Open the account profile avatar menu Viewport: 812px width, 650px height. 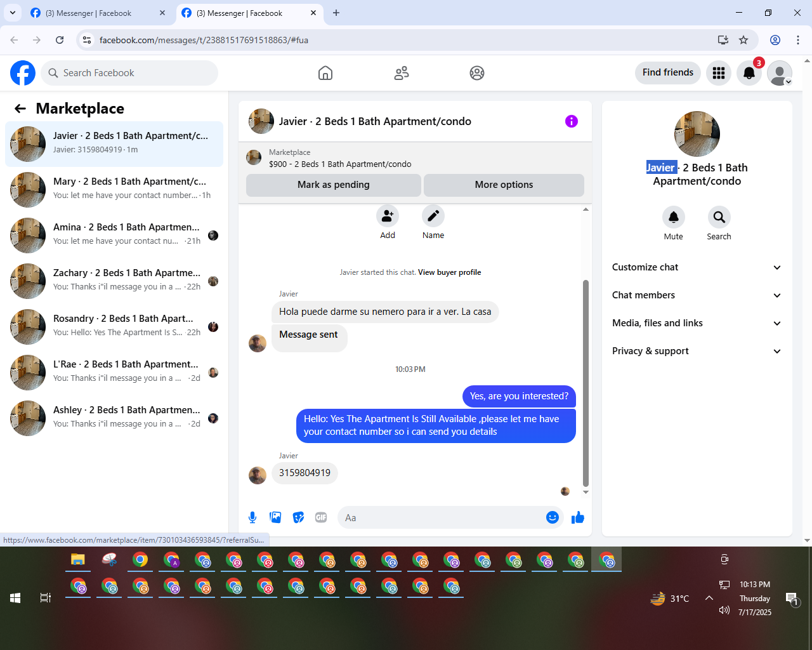pos(780,73)
